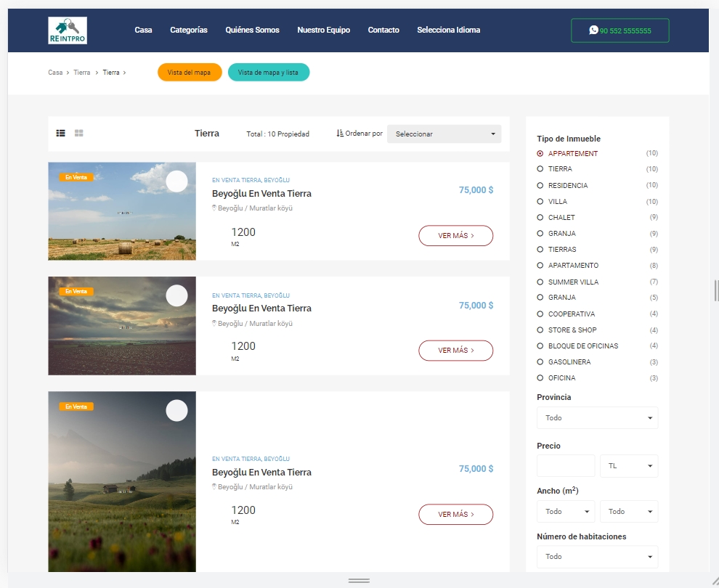Click the WhatsApp phone number button
Viewport: 719px width, 588px height.
tap(620, 30)
